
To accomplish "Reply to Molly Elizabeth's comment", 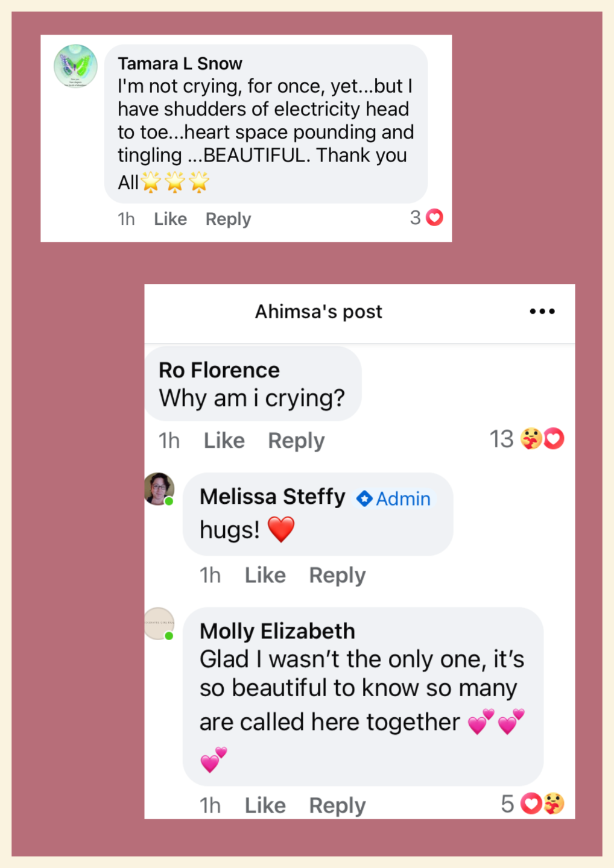I will click(x=337, y=806).
